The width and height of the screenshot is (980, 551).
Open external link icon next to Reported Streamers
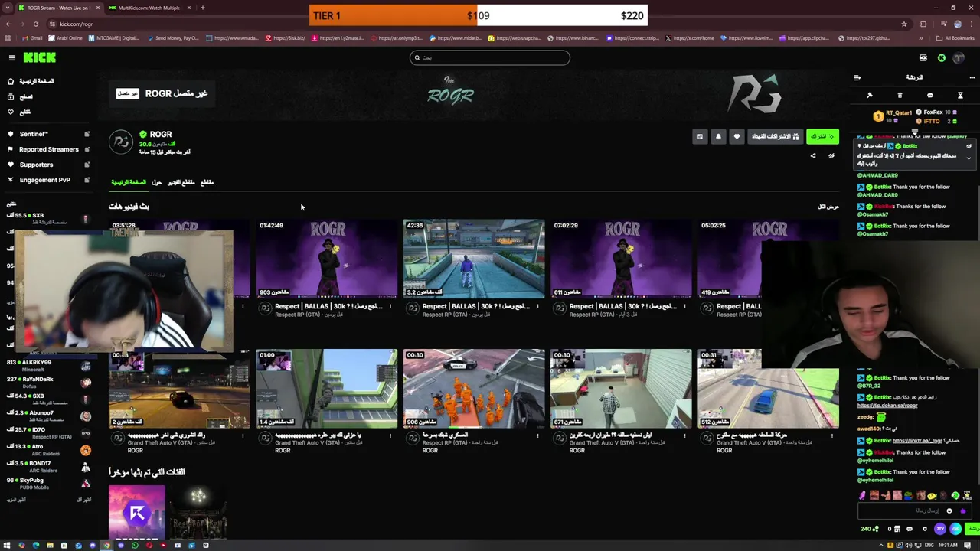[87, 149]
